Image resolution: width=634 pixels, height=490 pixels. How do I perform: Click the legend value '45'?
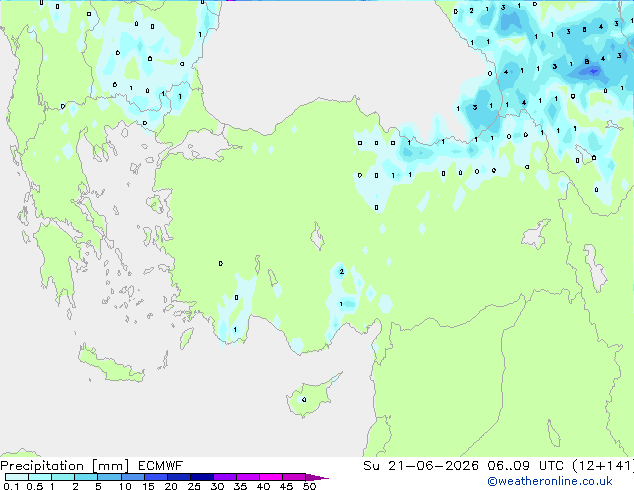(x=286, y=486)
